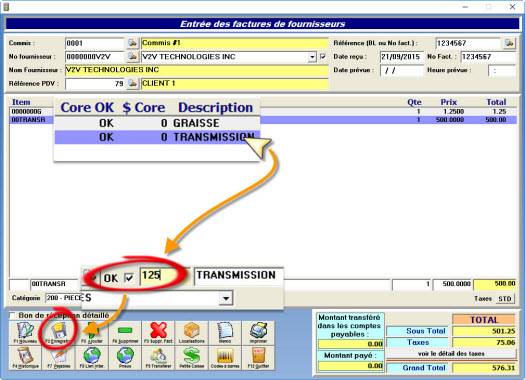Screen dimensions: 525x380
Task: Click the Sous Total value 501.25
Action: pyautogui.click(x=484, y=331)
